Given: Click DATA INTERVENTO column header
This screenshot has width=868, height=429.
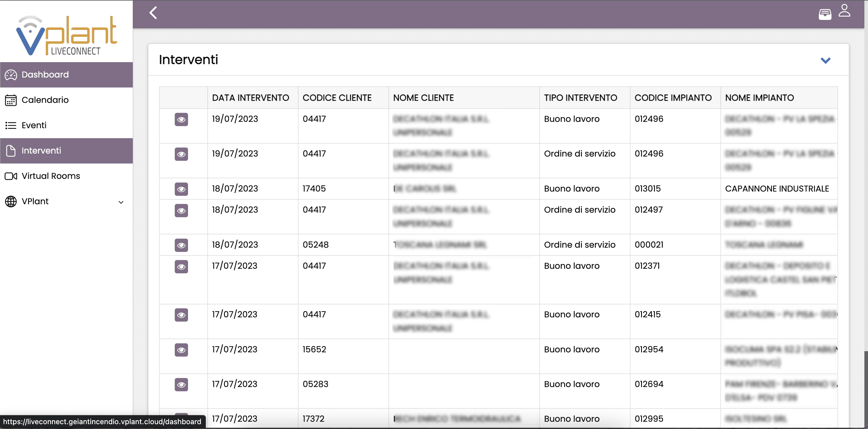Looking at the screenshot, I should pos(253,98).
